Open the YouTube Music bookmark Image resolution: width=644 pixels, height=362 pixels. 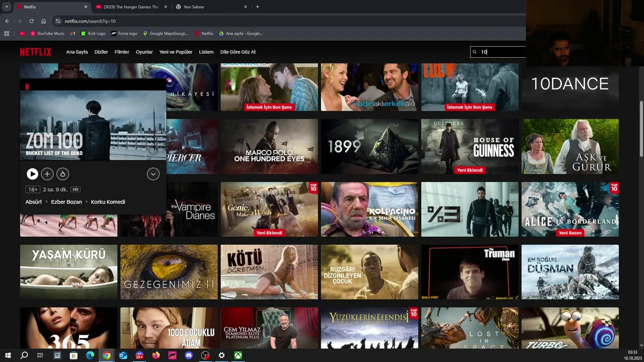pos(47,34)
